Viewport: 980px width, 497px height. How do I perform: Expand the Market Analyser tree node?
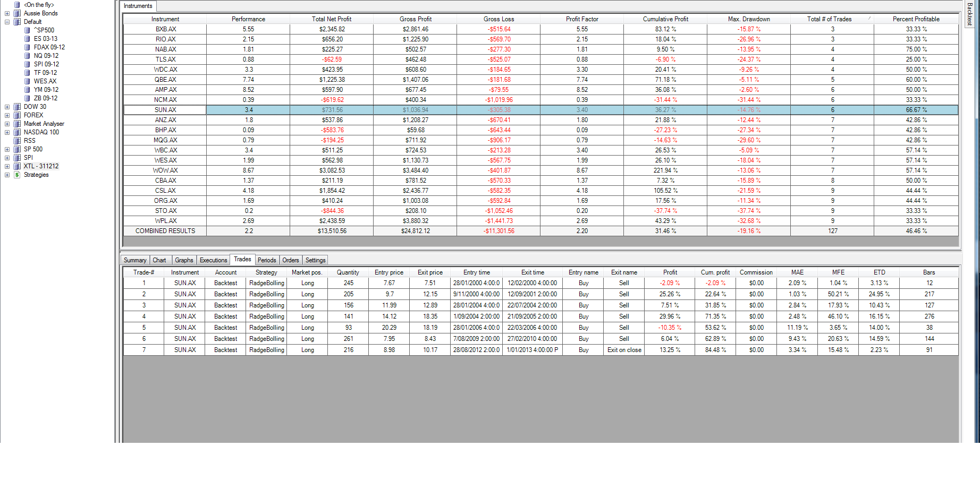point(7,124)
